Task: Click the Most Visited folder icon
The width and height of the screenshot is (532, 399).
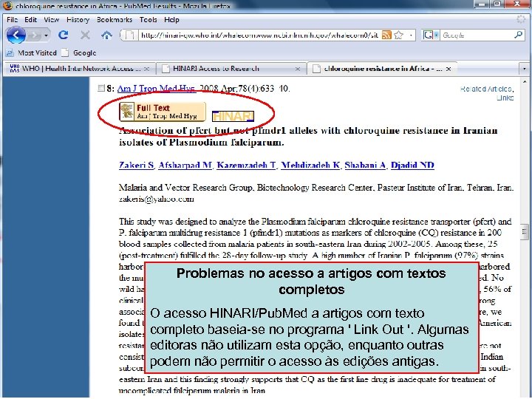Action: click(10, 53)
